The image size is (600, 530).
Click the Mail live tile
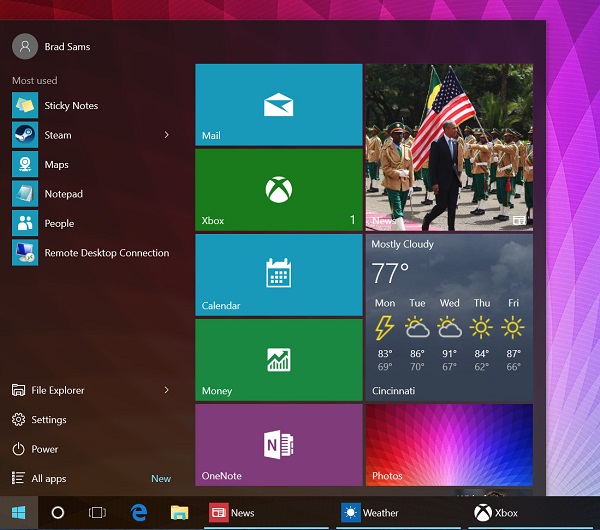278,105
